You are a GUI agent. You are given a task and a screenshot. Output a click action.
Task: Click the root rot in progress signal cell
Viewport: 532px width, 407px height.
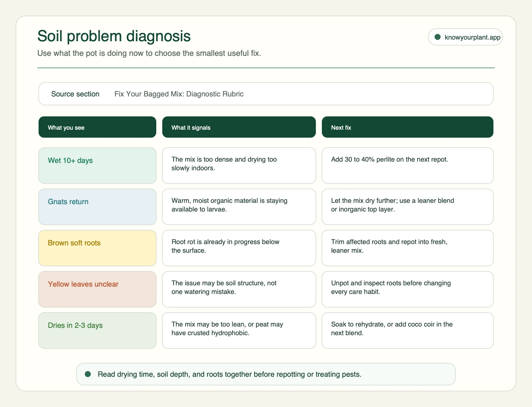[239, 248]
